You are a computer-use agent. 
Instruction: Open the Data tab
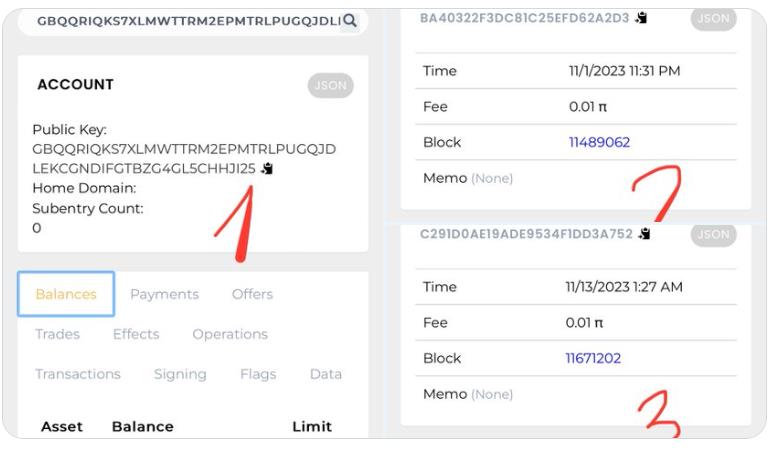pyautogui.click(x=326, y=374)
